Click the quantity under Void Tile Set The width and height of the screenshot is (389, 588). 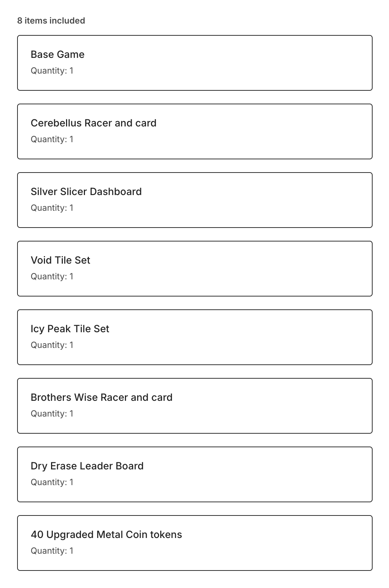[52, 276]
